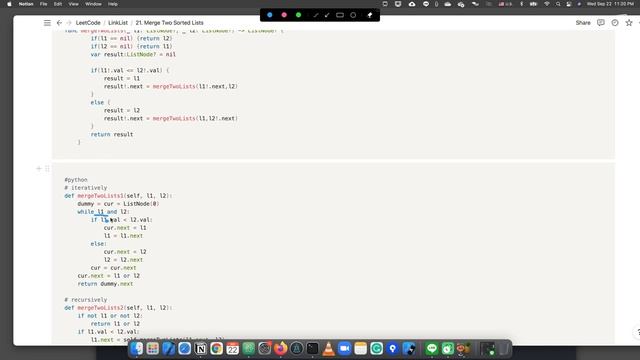Select the pink color in the annotation toolbar
The image size is (640, 360).
[284, 15]
